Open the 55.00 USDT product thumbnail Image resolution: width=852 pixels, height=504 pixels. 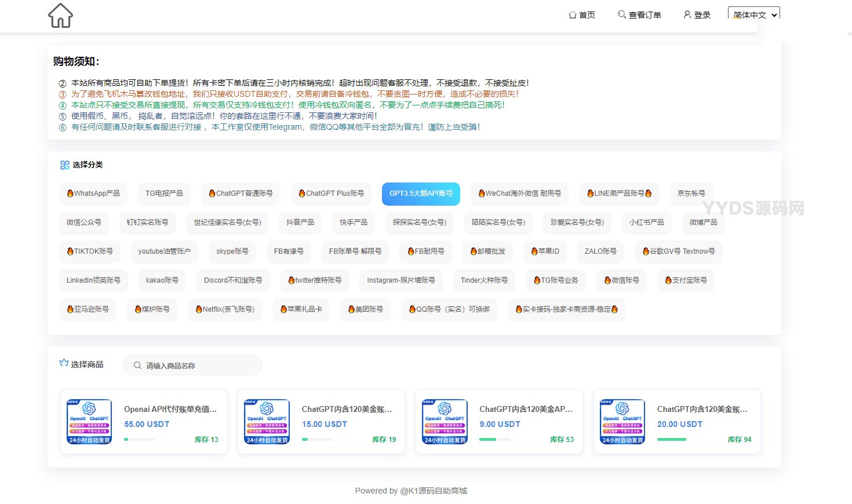coord(89,422)
